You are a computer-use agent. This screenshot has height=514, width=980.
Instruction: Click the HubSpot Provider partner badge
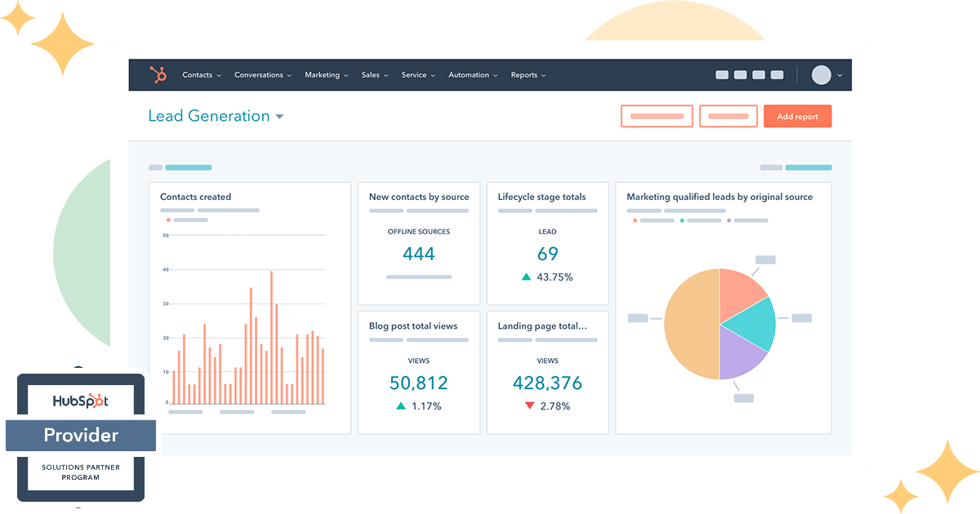80,436
